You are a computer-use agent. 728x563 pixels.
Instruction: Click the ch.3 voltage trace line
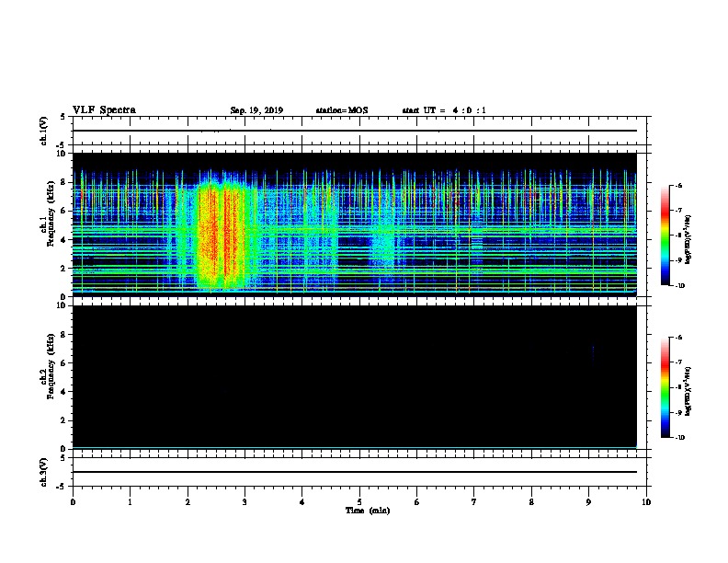(x=354, y=472)
